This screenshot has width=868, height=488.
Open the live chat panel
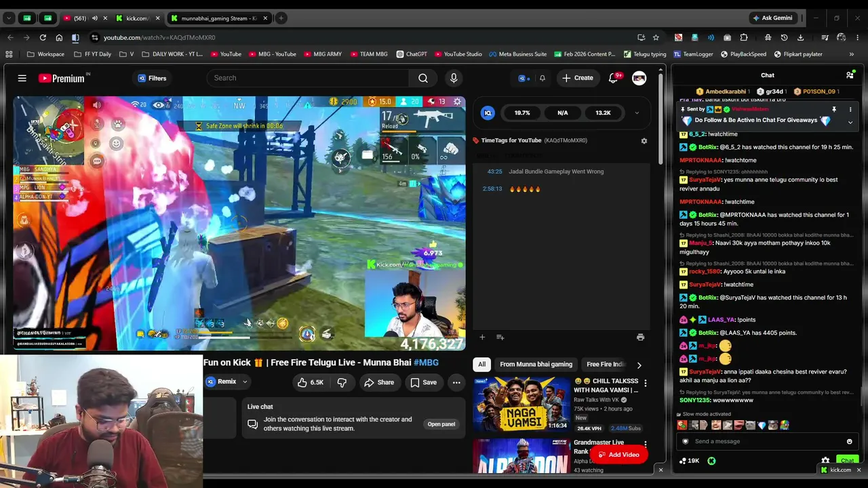point(441,424)
